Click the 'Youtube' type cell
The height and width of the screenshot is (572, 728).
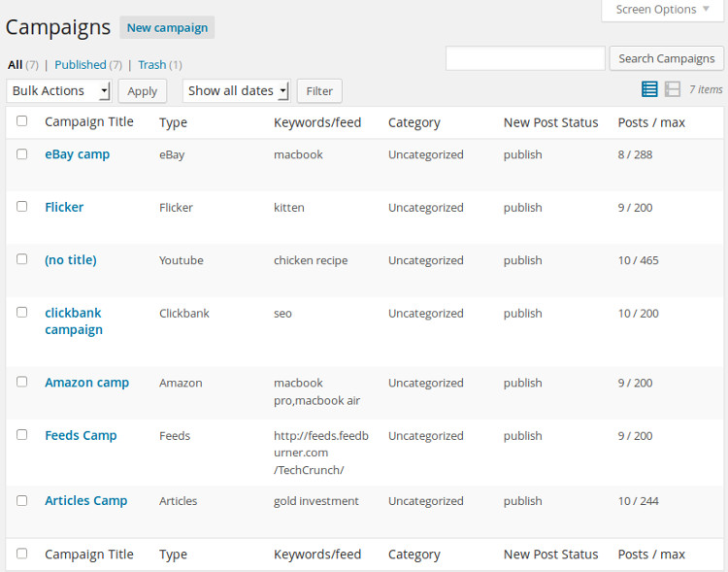pos(182,260)
